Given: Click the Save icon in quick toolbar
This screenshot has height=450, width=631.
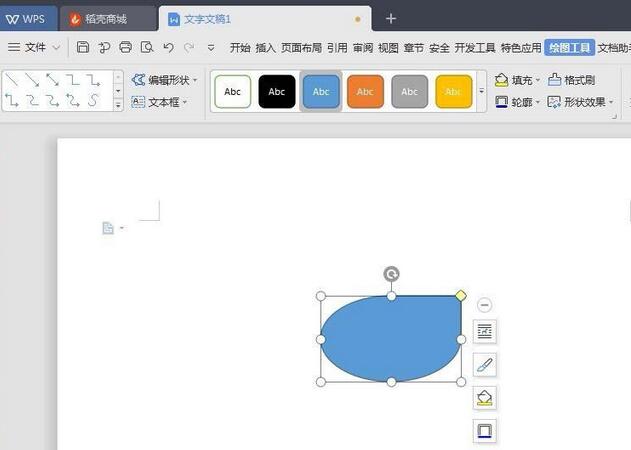Looking at the screenshot, I should point(83,47).
